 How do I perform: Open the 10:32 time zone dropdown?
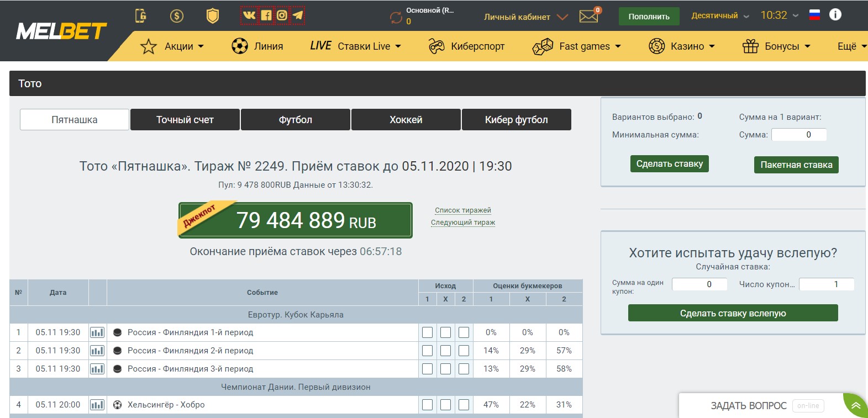(779, 15)
